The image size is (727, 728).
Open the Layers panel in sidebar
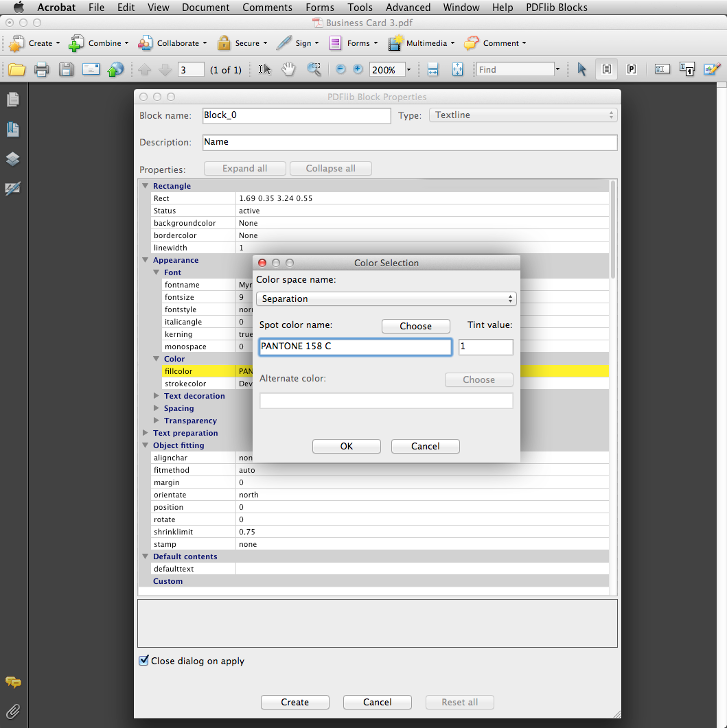13,159
